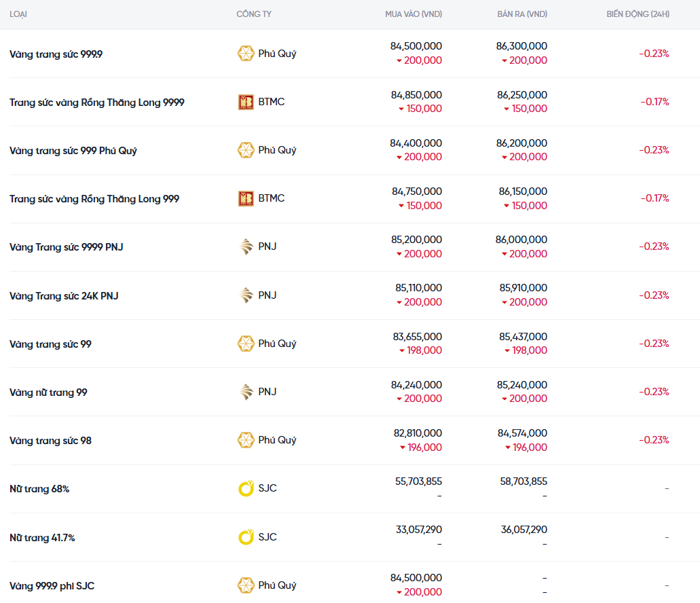Click the MUA VÀO (VND) column header

click(413, 14)
